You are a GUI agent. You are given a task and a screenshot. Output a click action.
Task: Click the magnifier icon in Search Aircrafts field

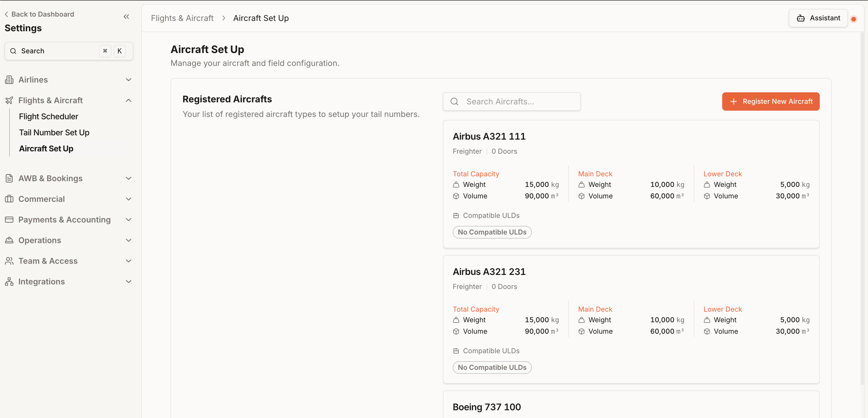pyautogui.click(x=454, y=102)
